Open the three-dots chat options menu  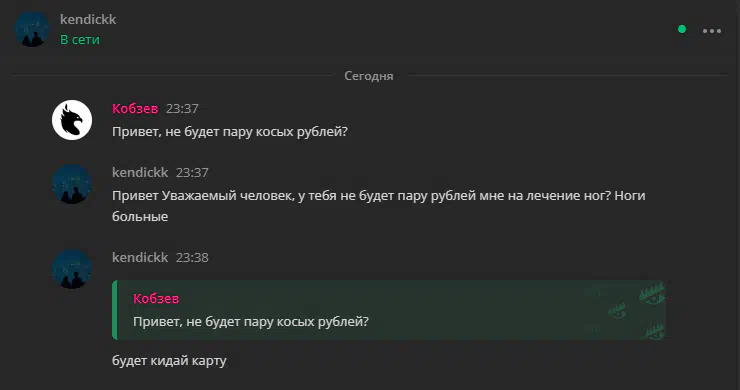point(712,31)
